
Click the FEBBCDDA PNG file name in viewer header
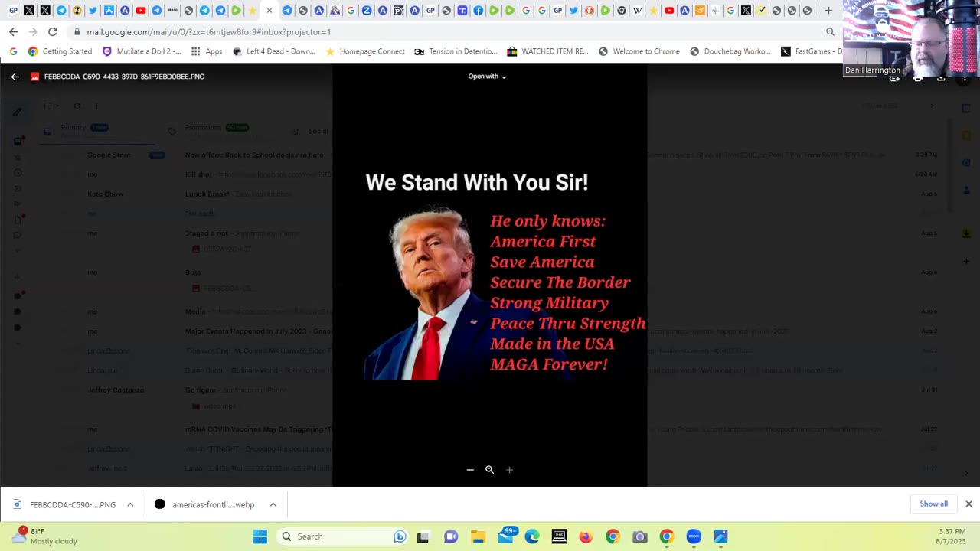(x=124, y=77)
